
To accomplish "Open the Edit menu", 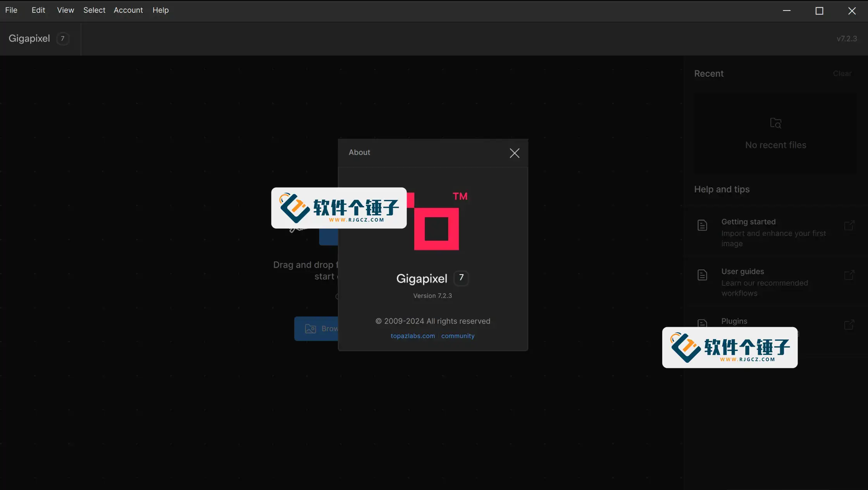I will 38,10.
